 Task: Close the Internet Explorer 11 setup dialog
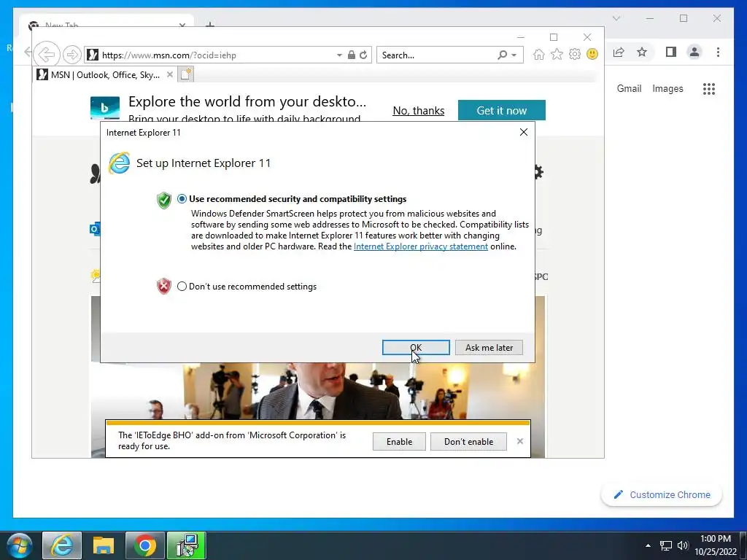[524, 132]
